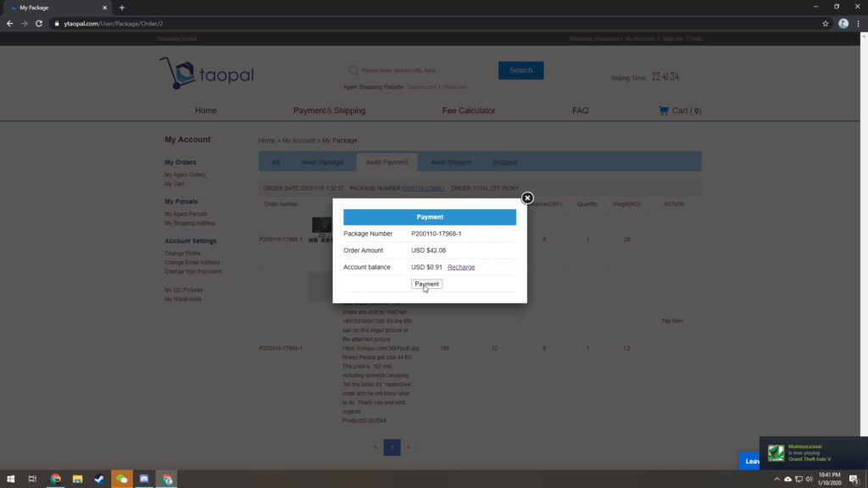This screenshot has width=868, height=488.
Task: Click the Payment button in dialog
Action: pyautogui.click(x=426, y=284)
